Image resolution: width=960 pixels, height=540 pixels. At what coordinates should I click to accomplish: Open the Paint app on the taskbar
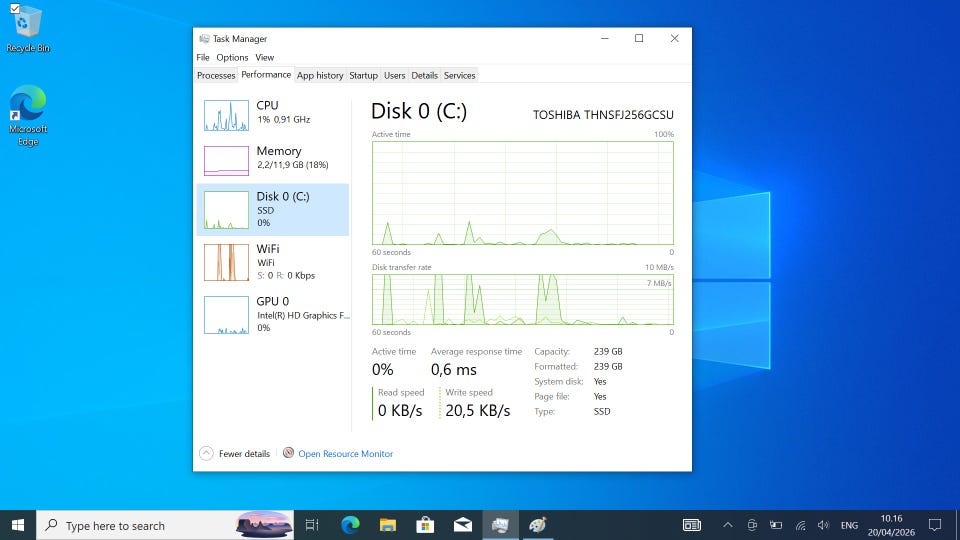(538, 525)
